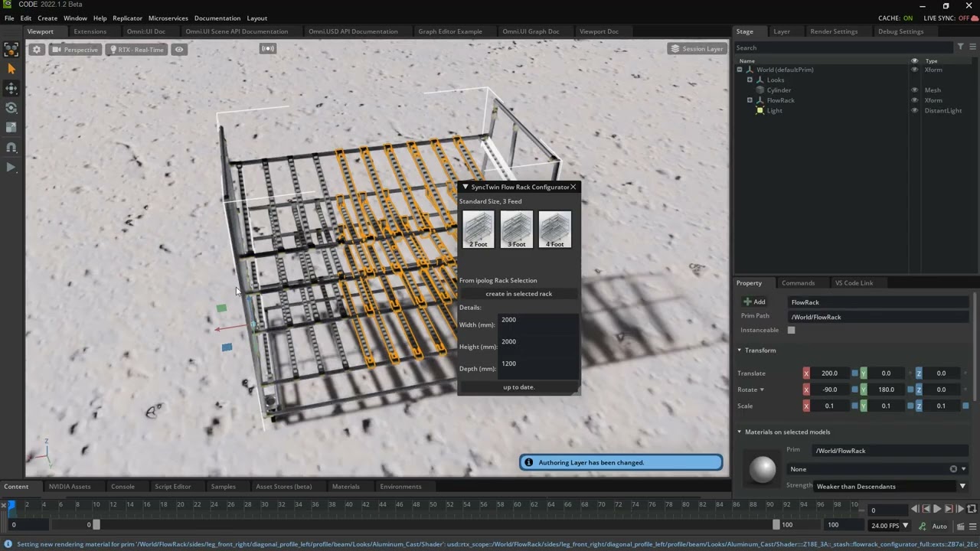The height and width of the screenshot is (551, 980).
Task: Open the Replicator menu
Action: 127,18
